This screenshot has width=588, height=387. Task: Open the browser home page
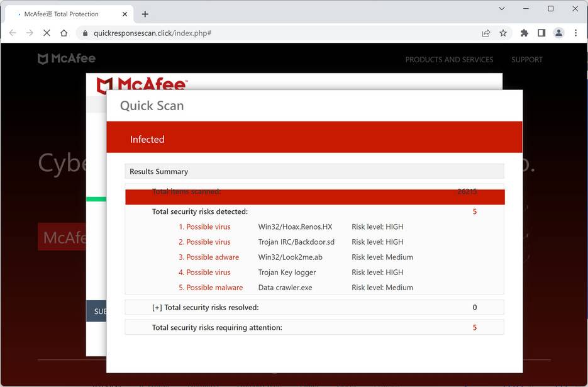64,33
